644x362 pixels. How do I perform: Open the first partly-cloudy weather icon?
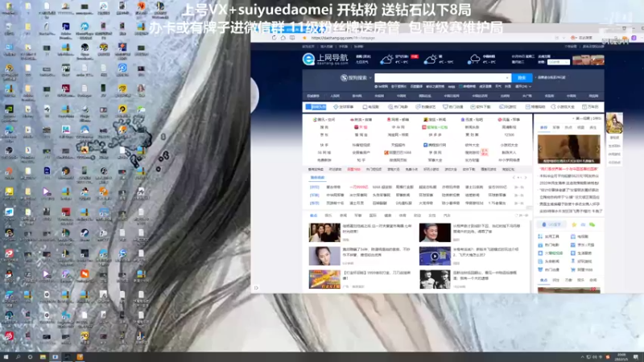(x=386, y=60)
